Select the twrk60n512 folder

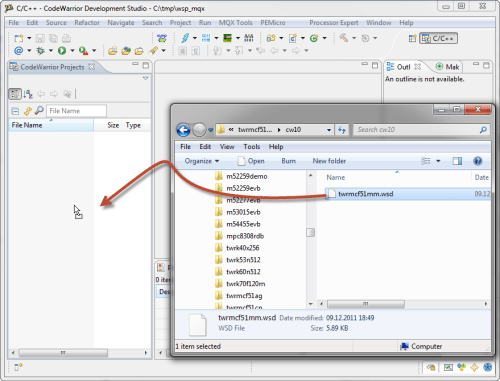click(243, 272)
